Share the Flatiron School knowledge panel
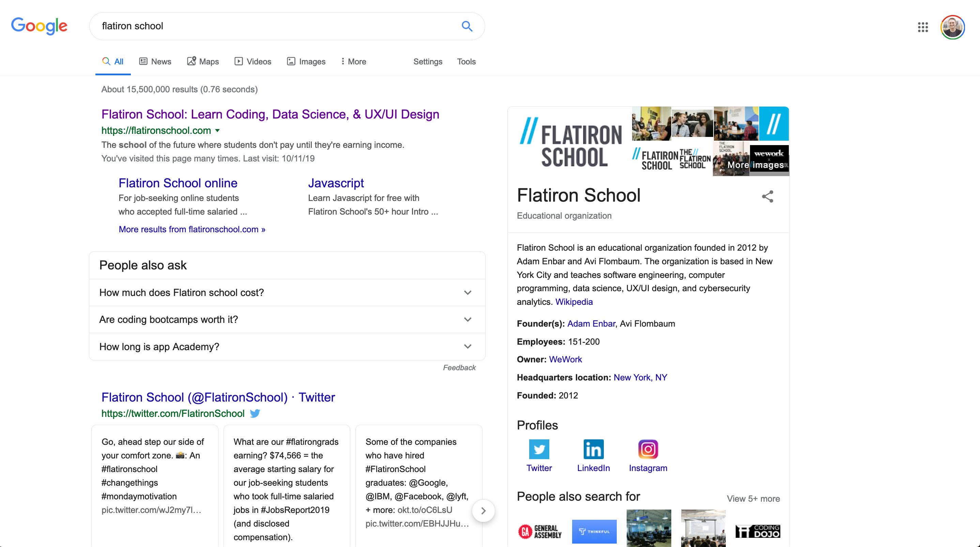The image size is (980, 547). pos(767,196)
